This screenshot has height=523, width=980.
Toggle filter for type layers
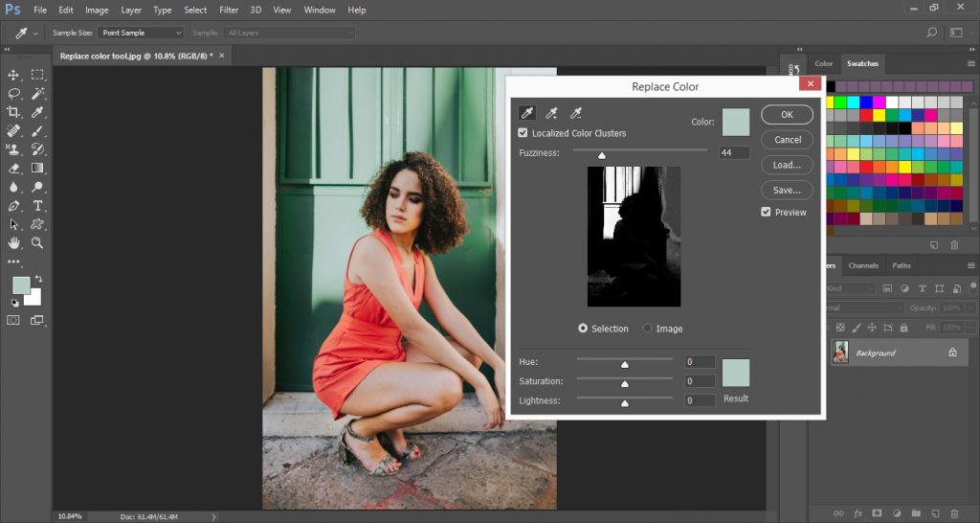[922, 288]
